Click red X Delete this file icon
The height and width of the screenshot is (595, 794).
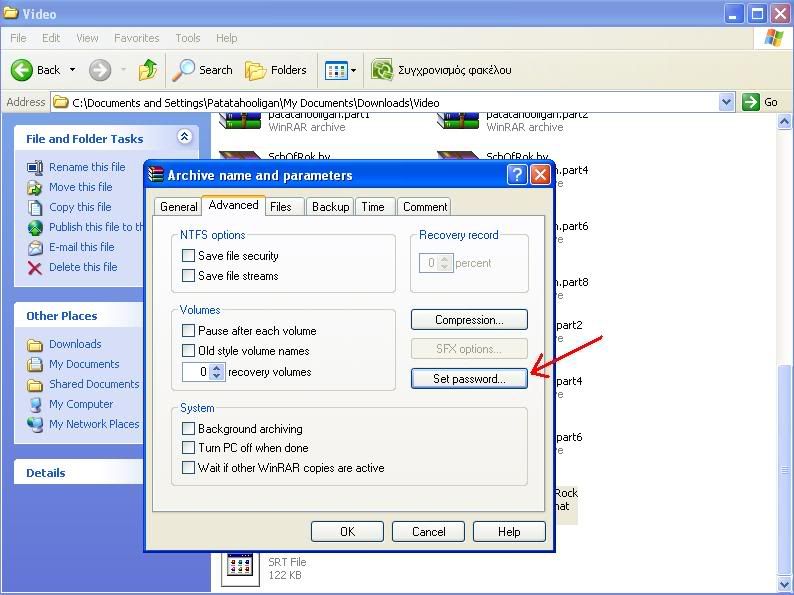(x=35, y=267)
